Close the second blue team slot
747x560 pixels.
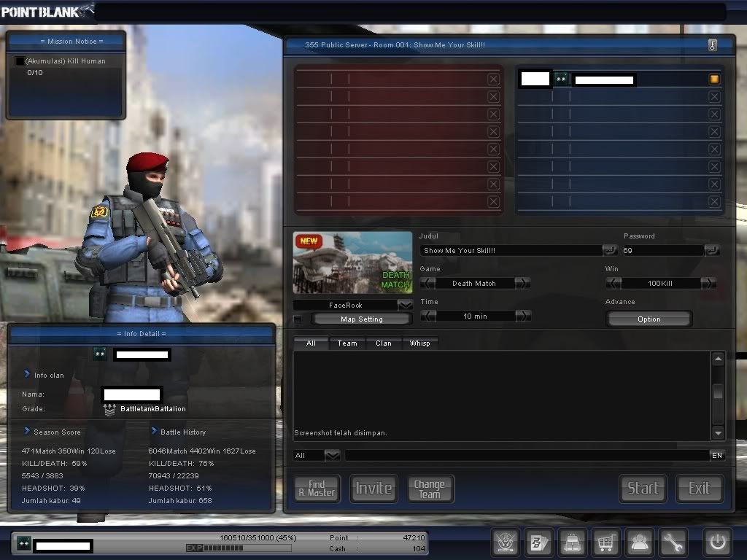pos(714,97)
